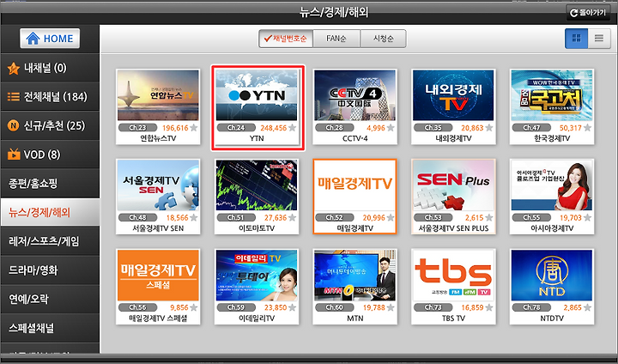The width and height of the screenshot is (618, 364).
Task: Star the 이데일리TV channel
Action: (x=292, y=307)
